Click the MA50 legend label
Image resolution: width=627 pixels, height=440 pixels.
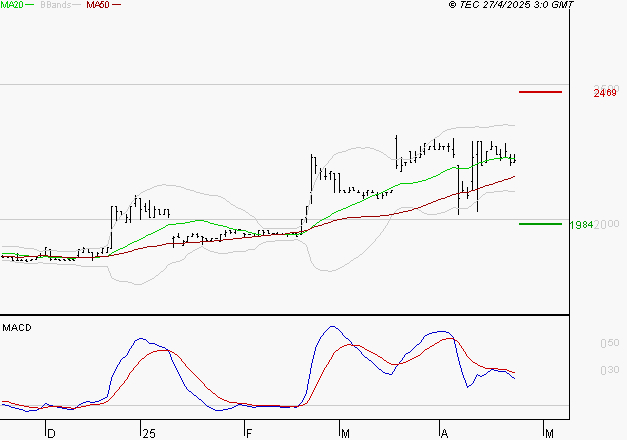coord(98,5)
